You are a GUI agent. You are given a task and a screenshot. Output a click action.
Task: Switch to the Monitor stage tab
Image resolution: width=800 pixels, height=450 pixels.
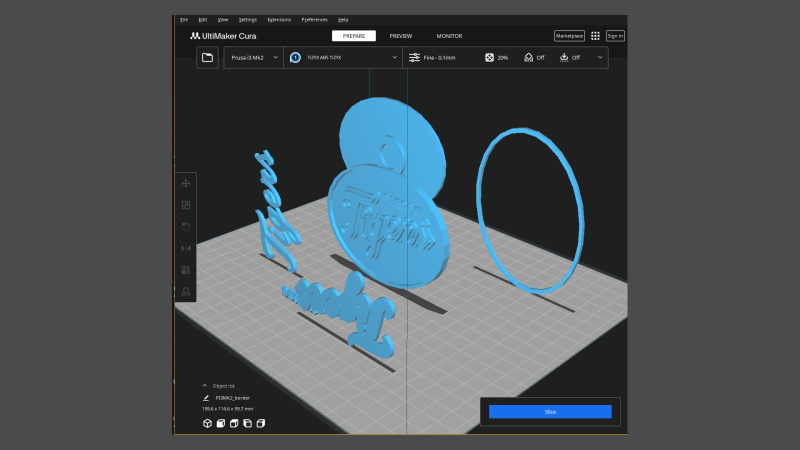point(449,36)
